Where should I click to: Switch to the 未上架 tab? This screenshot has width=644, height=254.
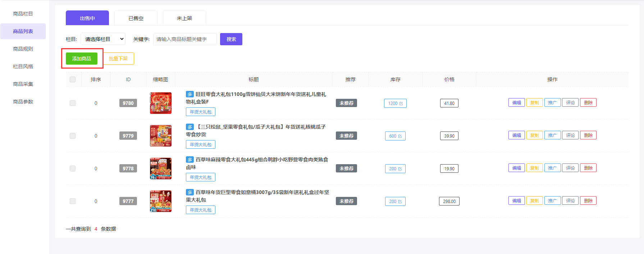[184, 18]
